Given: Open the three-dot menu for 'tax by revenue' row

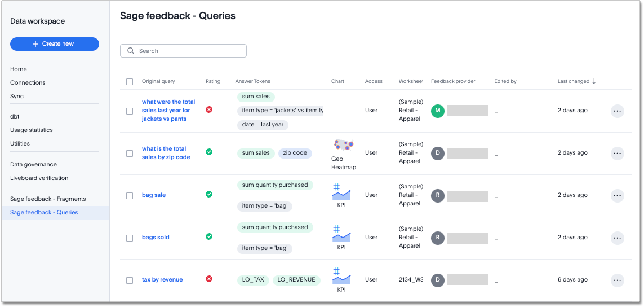Looking at the screenshot, I should click(617, 280).
